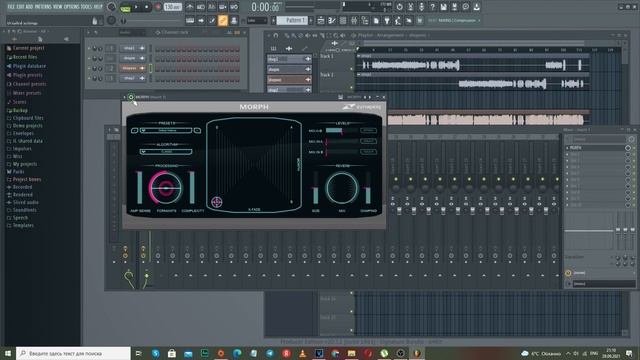Screen dimensions: 640x360
Task: Open the channel rack view icon
Action: tap(343, 20)
